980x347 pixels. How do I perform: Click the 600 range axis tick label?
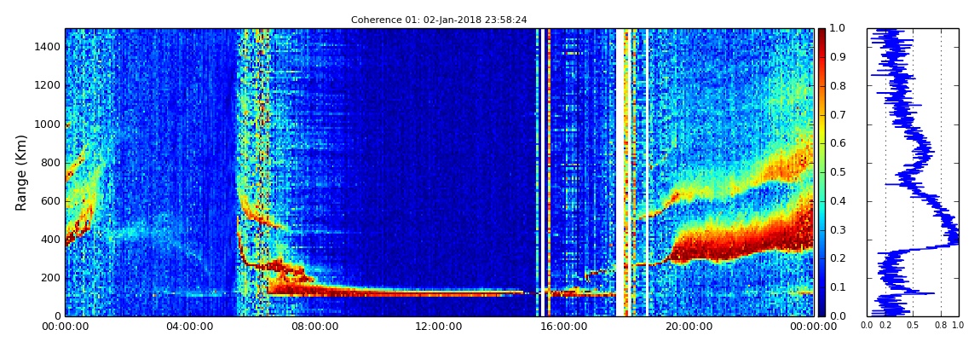(x=52, y=200)
